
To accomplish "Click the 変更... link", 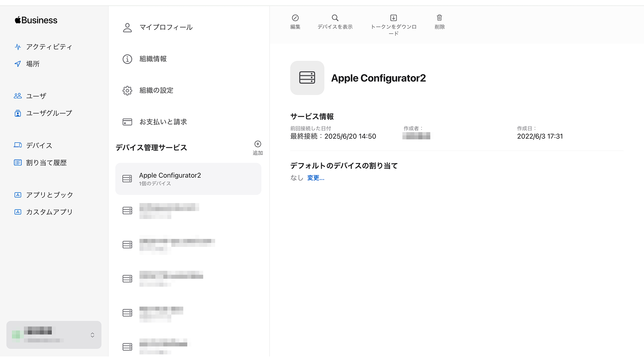I will click(315, 178).
